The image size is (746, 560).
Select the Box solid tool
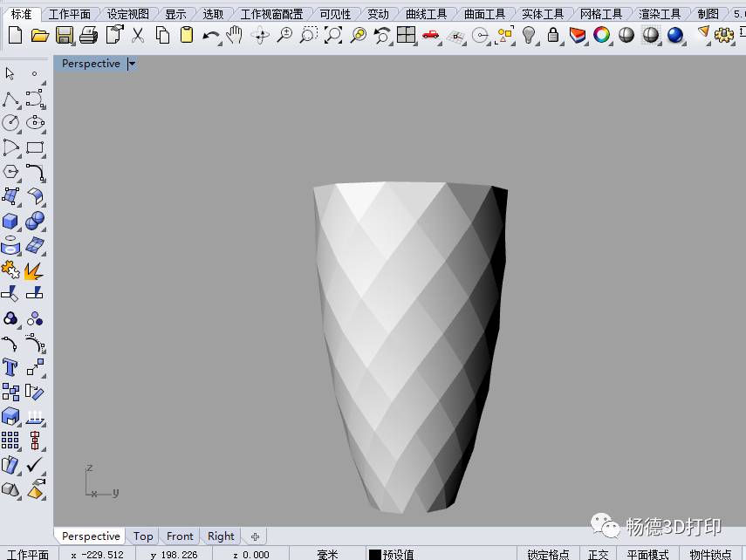11,221
